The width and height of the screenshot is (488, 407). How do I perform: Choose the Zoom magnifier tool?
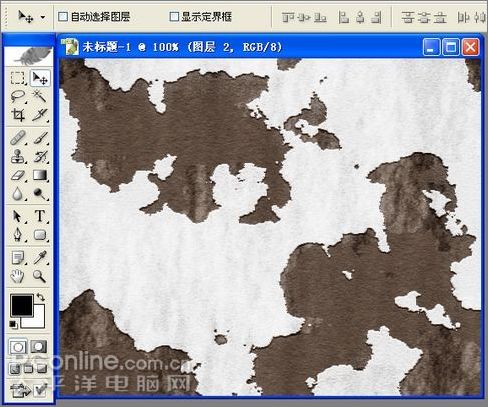pyautogui.click(x=40, y=276)
